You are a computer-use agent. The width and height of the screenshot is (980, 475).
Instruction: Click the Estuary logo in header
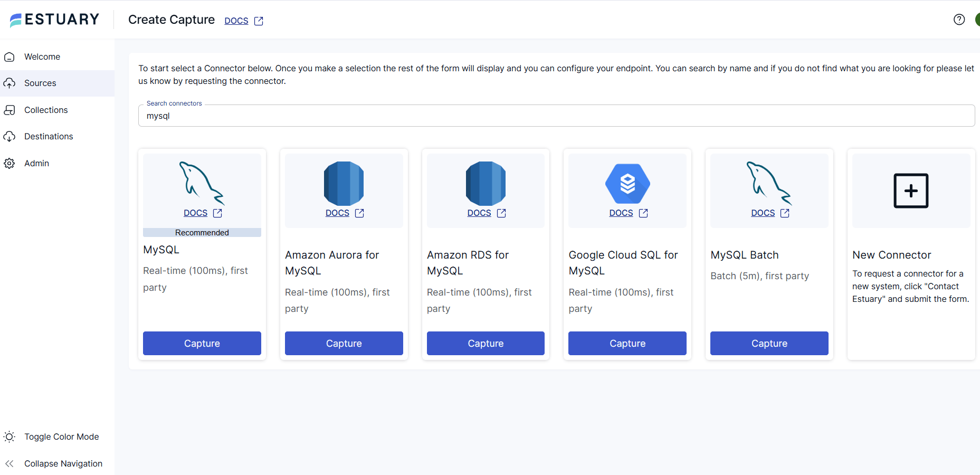click(x=55, y=20)
